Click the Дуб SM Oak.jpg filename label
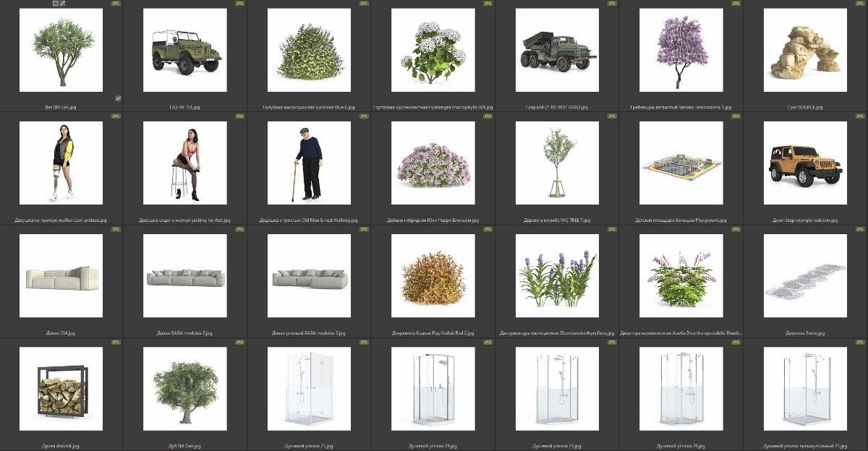868x451 pixels. click(184, 446)
